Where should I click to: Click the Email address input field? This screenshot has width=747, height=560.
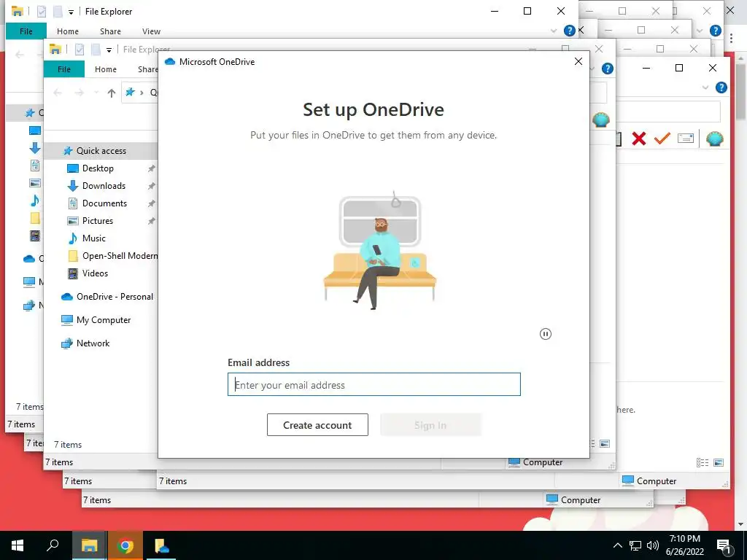point(374,384)
